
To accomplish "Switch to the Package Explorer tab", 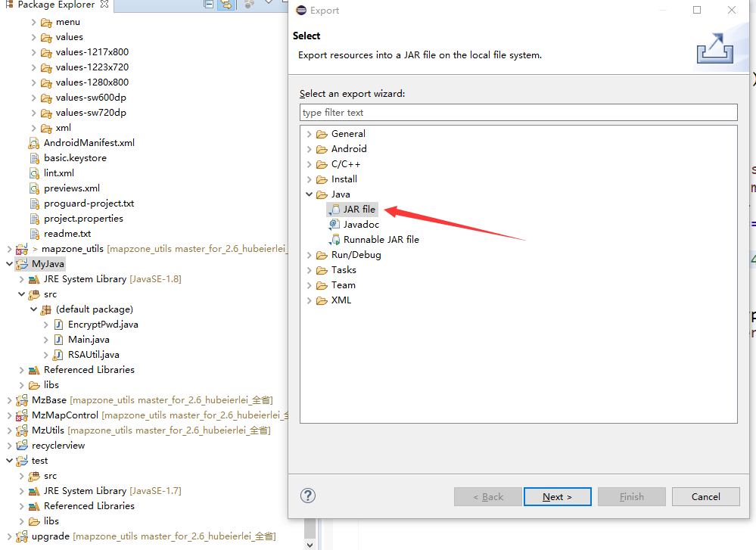I will click(49, 4).
